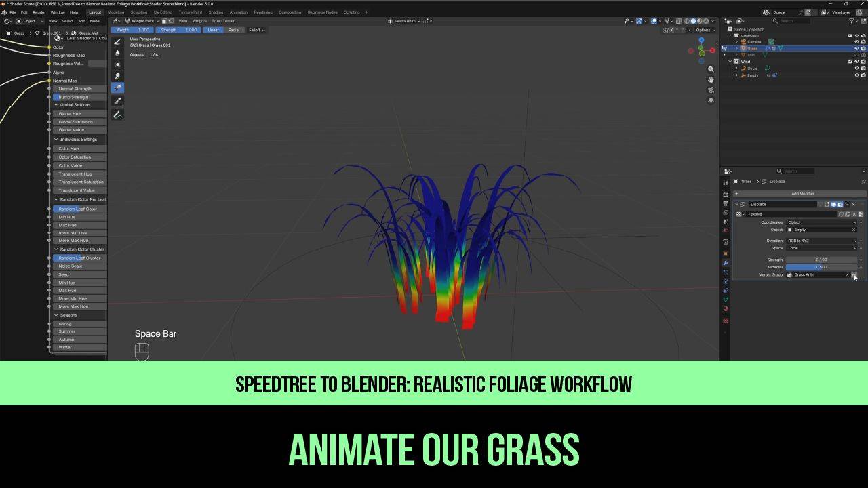Toggle viewport visibility of Wind collection

[x=856, y=62]
